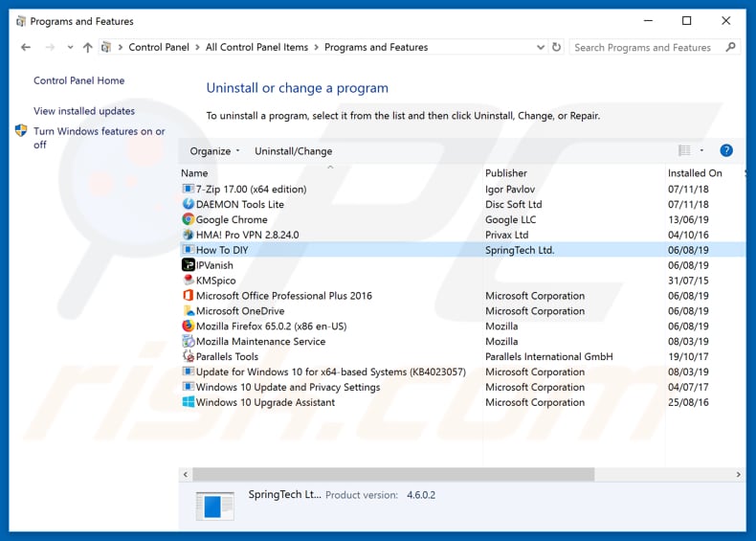Click the scroll right arrow
Screen dimensions: 756x541
(738, 474)
